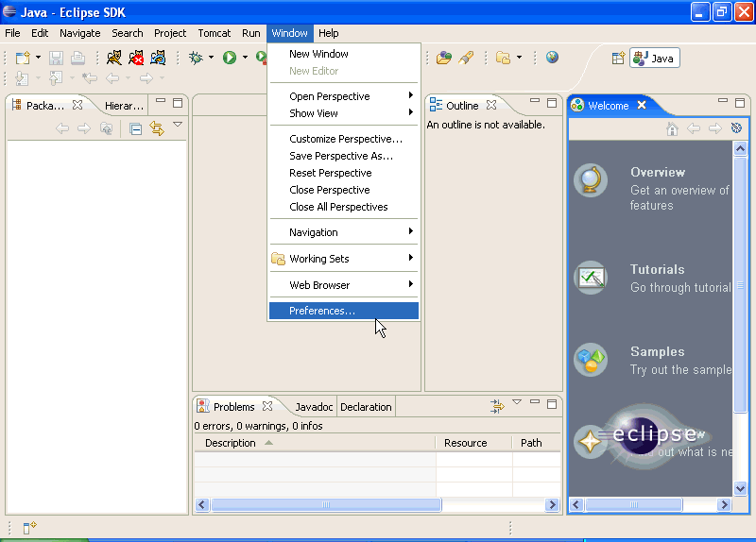
Task: Switch to the Javadoc tab
Action: click(314, 407)
